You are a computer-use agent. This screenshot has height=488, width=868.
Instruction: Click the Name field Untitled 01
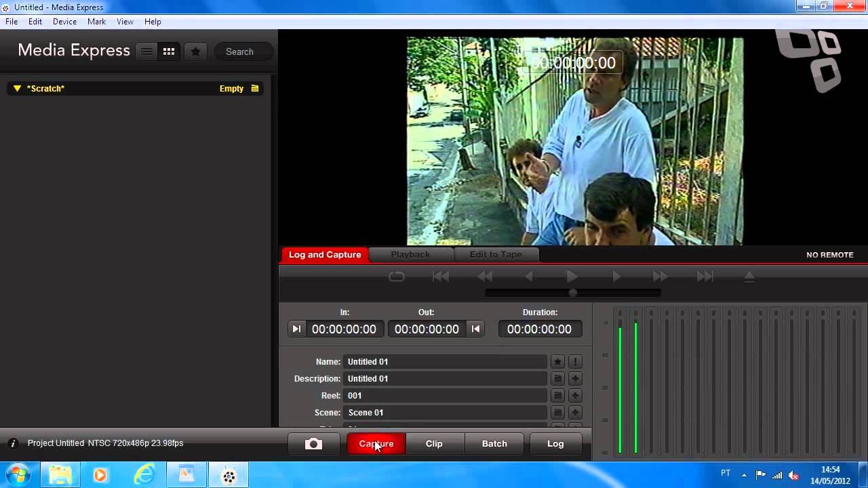point(445,362)
